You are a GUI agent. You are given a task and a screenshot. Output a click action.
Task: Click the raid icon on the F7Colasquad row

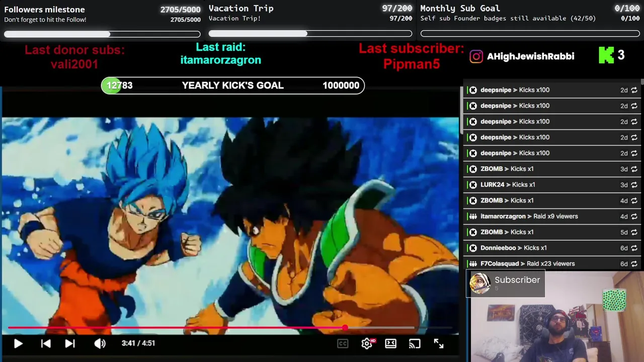[473, 263]
